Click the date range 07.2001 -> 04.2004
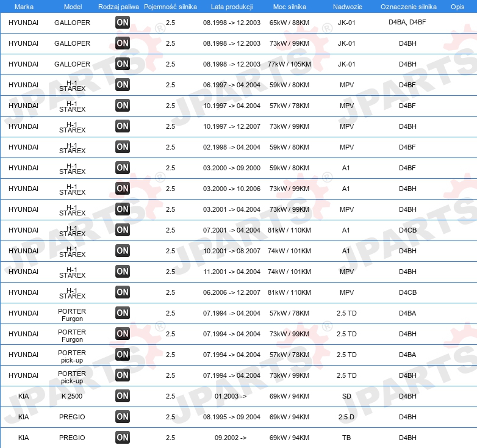The width and height of the screenshot is (477, 448). click(232, 230)
